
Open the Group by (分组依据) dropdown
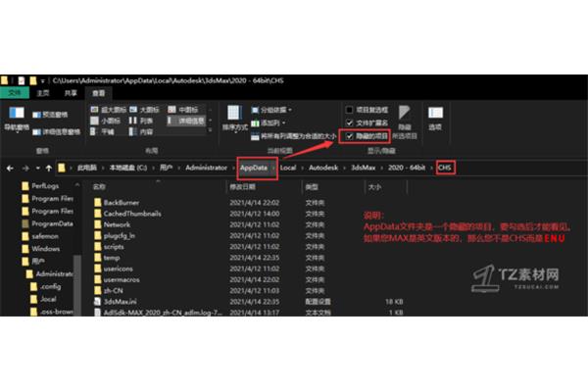pos(271,110)
